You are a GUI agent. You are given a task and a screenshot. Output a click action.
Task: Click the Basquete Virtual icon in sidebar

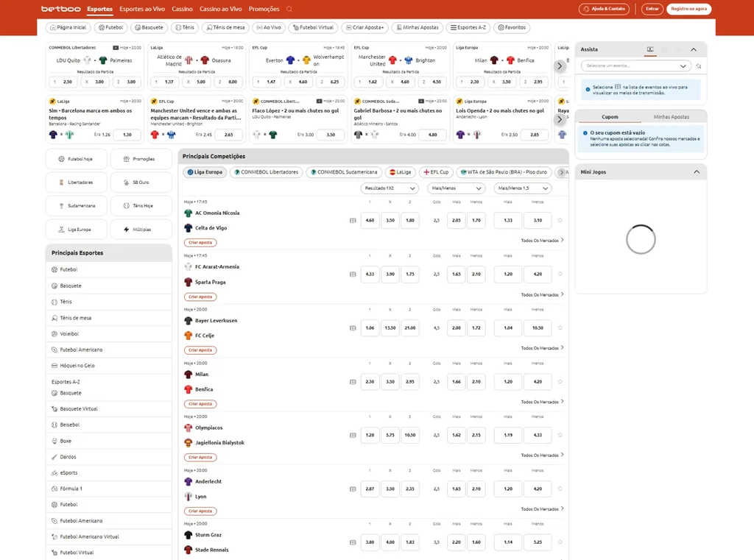54,409
